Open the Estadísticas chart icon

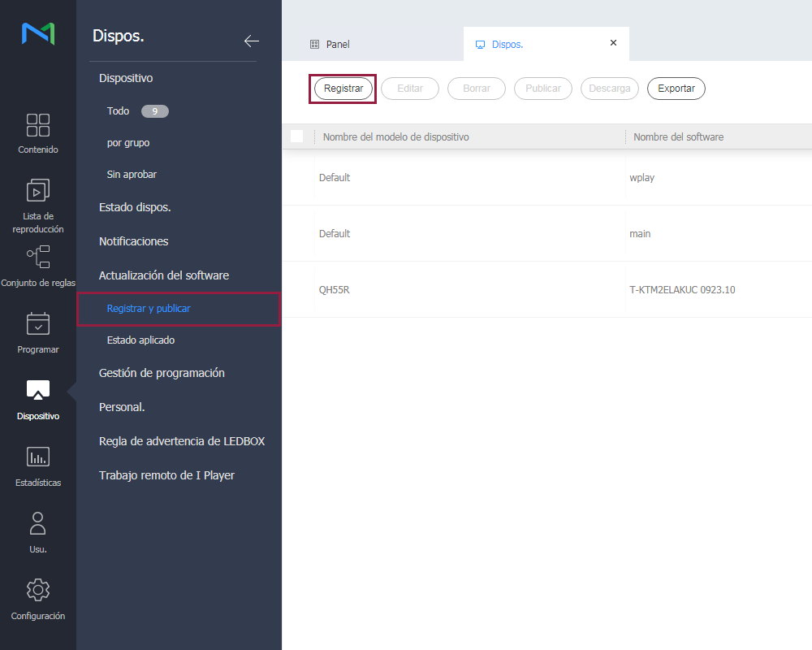click(38, 457)
